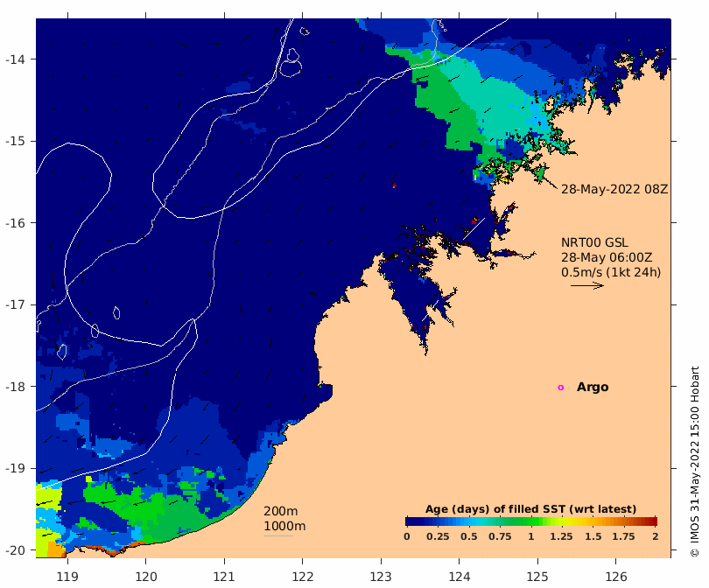Viewport: 709px width, 588px height.
Task: Click the '0.5m/s (1kt 24h)' scale text
Action: [x=611, y=272]
